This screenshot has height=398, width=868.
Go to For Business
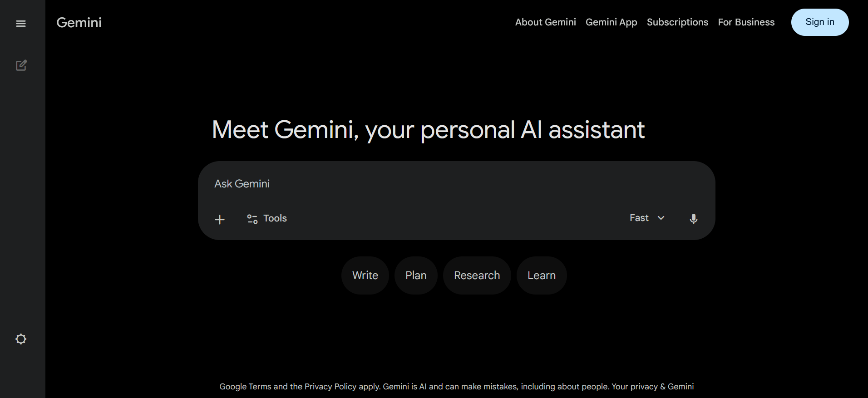pyautogui.click(x=746, y=22)
